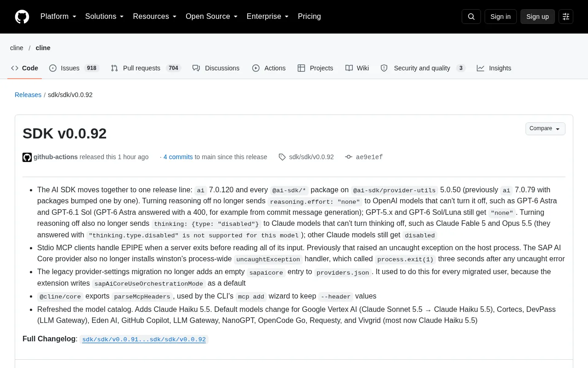588x368 pixels.
Task: Open the appearance settings icon button
Action: pos(566,17)
